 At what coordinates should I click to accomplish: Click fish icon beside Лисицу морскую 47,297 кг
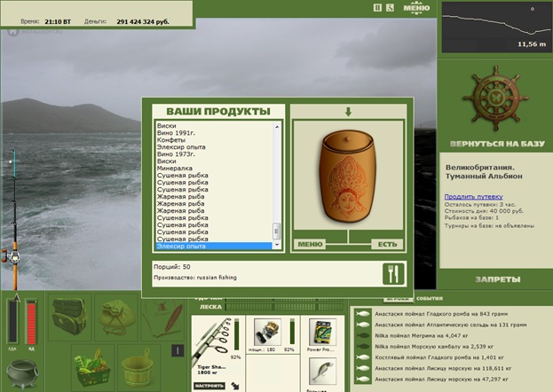[362, 380]
